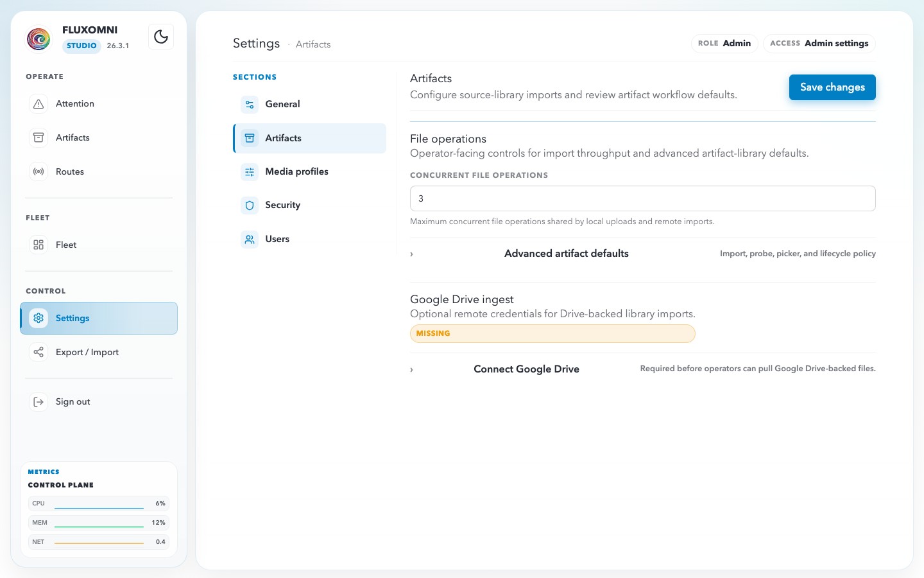This screenshot has height=578, width=924.
Task: Click the Connect Google Drive title
Action: (x=527, y=369)
